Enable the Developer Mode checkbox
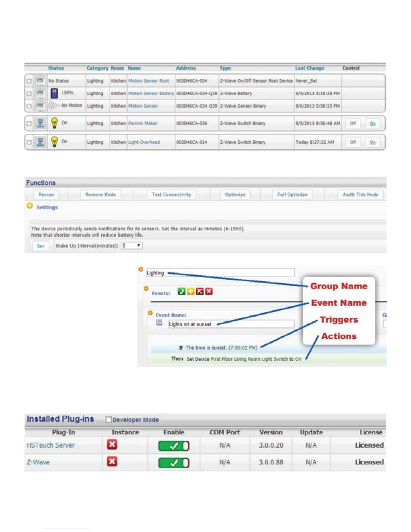 108,420
